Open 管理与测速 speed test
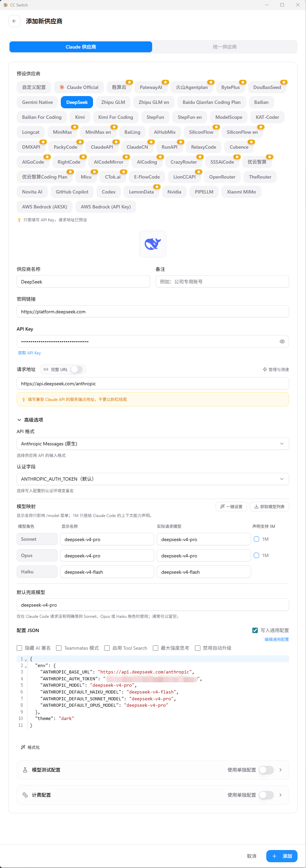The height and width of the screenshot is (868, 306). [276, 369]
